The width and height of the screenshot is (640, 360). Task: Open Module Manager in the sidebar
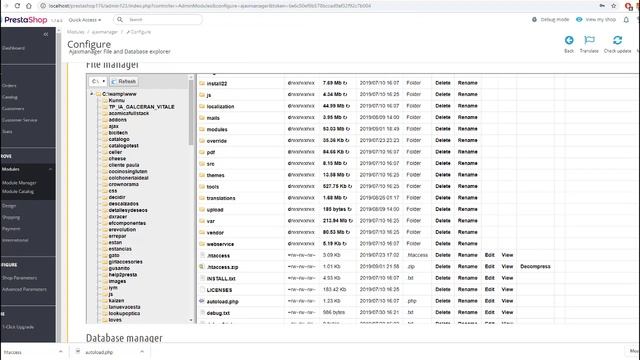(x=19, y=182)
